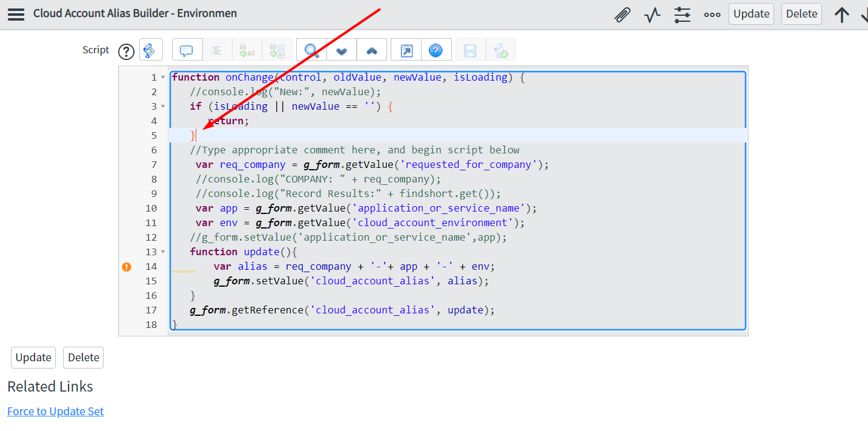Open the script editor help question mark

coord(436,50)
